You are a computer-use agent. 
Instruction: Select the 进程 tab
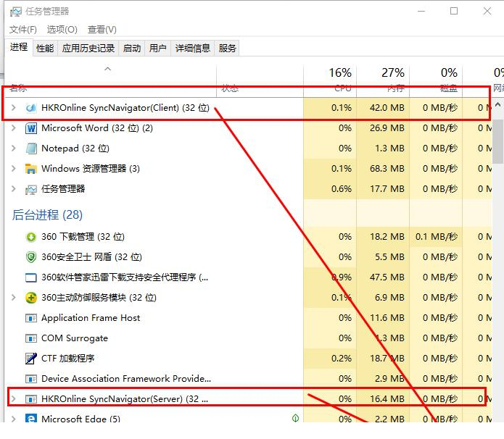[19, 47]
